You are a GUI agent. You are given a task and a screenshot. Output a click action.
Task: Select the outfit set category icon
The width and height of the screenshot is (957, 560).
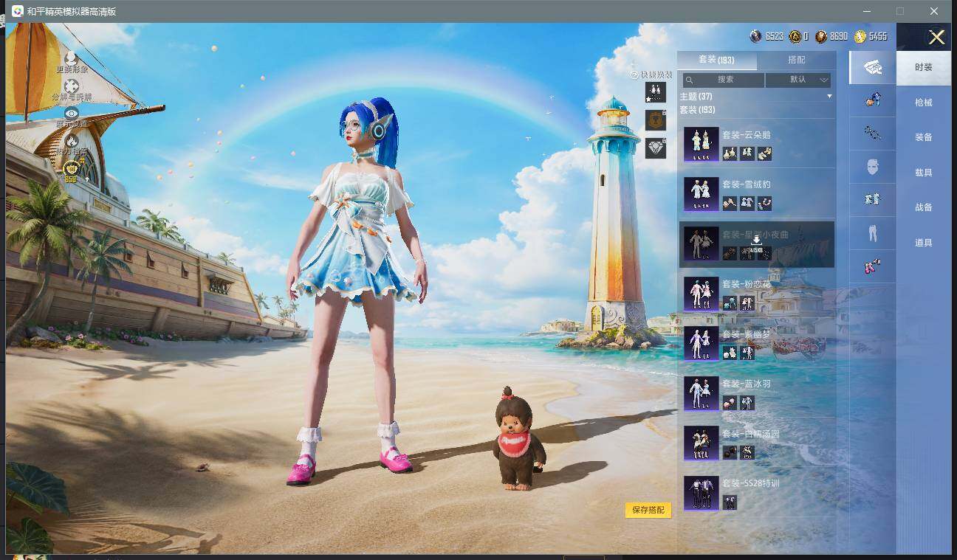[873, 67]
